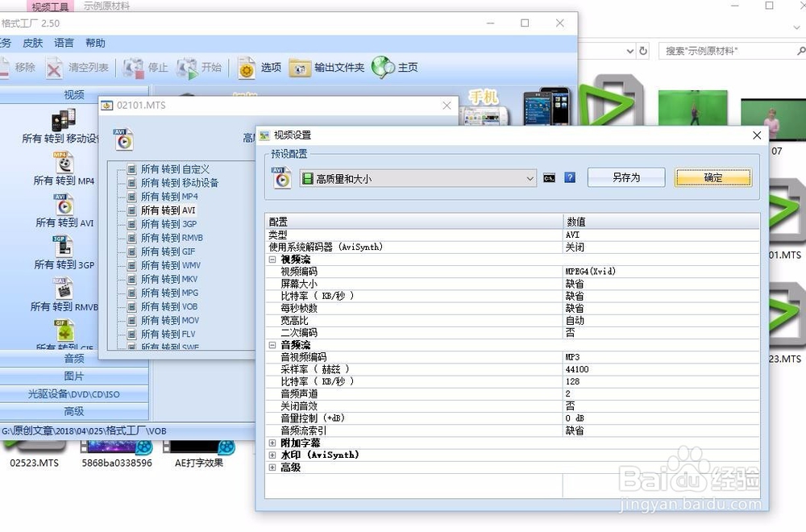This screenshot has width=806, height=532.
Task: Open the 光驱设备\DVD\CD\ISO tab
Action: (x=74, y=393)
